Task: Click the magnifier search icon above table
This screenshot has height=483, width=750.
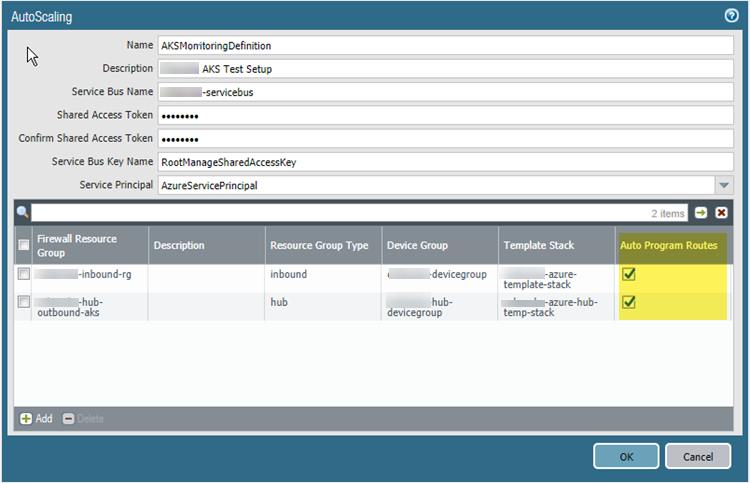Action: click(22, 212)
